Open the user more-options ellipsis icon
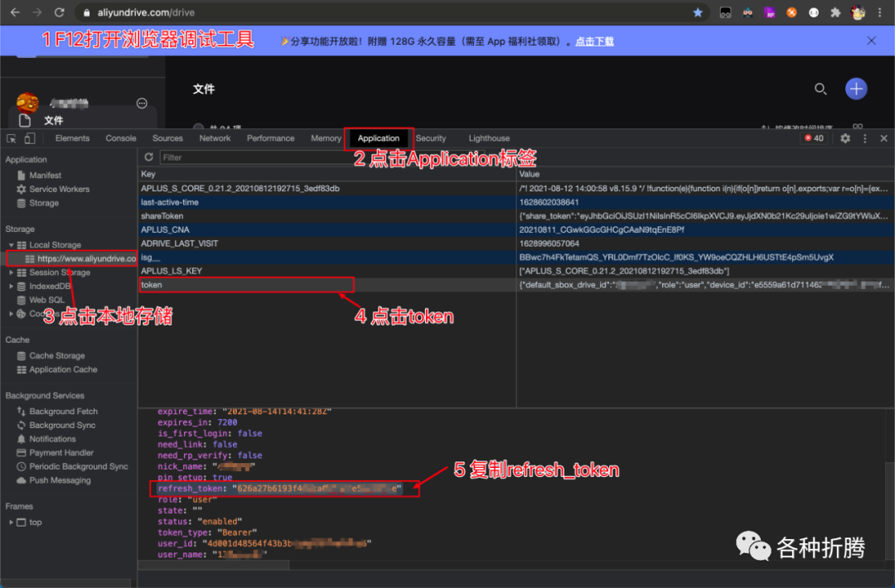 142,104
